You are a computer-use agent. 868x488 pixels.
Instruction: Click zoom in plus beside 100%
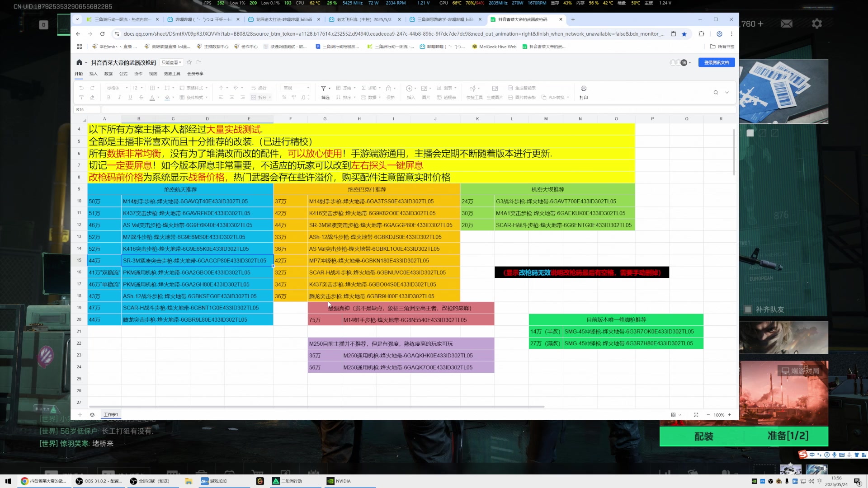(x=730, y=415)
